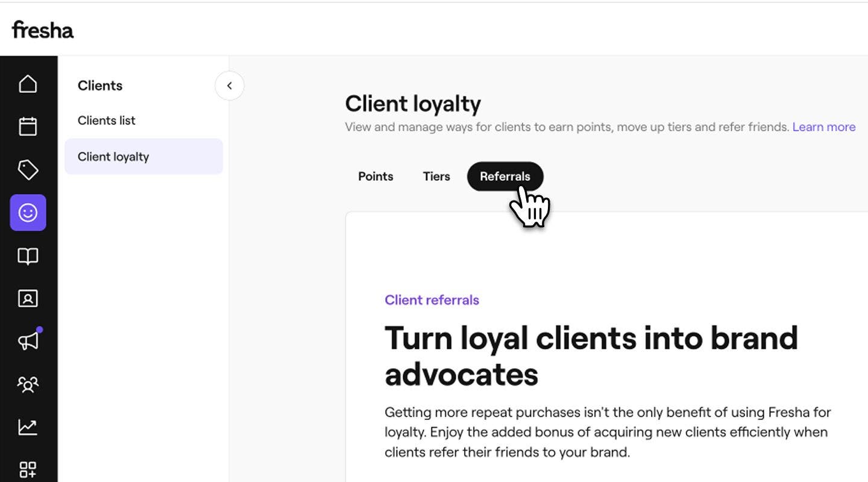Click the Add-ons grid icon at the bottom
This screenshot has width=868, height=482.
point(28,469)
